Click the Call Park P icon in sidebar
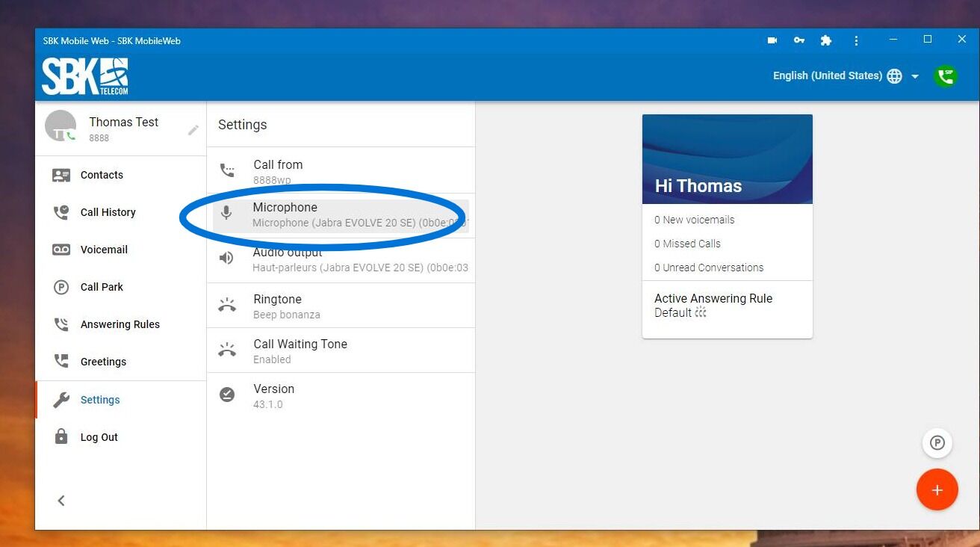The width and height of the screenshot is (980, 547). pyautogui.click(x=61, y=287)
